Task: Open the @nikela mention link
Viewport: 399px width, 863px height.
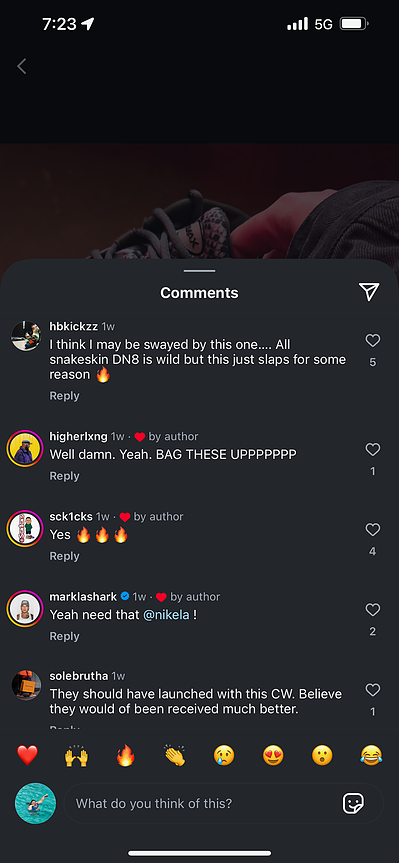Action: (166, 615)
